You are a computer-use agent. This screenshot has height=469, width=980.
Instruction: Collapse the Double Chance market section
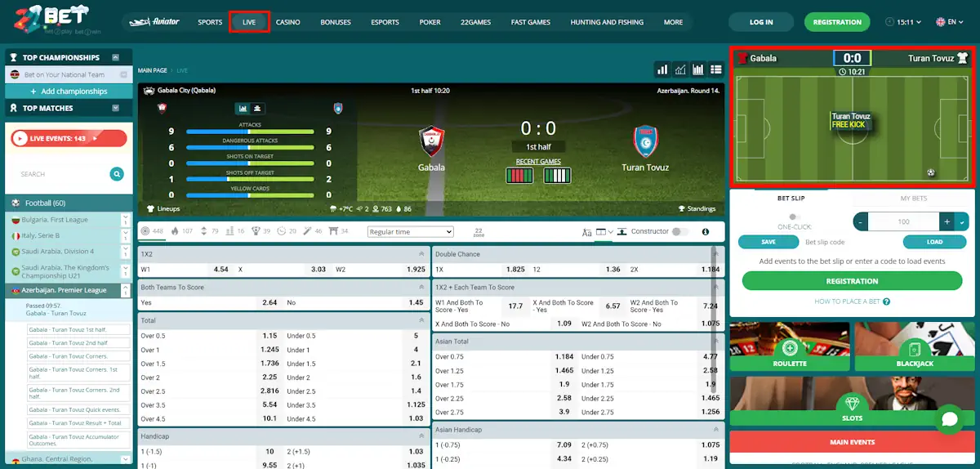point(716,254)
